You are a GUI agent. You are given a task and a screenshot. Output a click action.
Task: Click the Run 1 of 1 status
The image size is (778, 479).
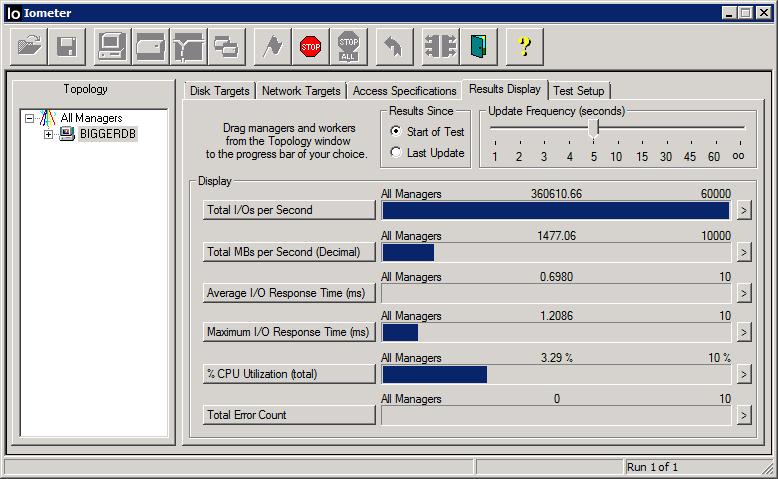(x=652, y=467)
